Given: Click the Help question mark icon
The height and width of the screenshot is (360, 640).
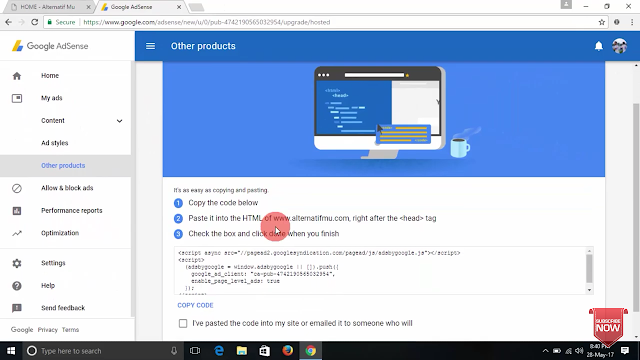Looking at the screenshot, I should click(x=17, y=286).
